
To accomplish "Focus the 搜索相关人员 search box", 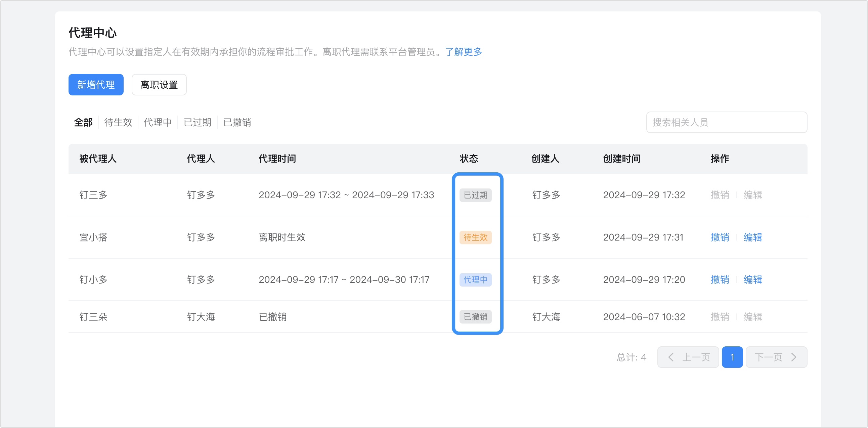I will (727, 122).
